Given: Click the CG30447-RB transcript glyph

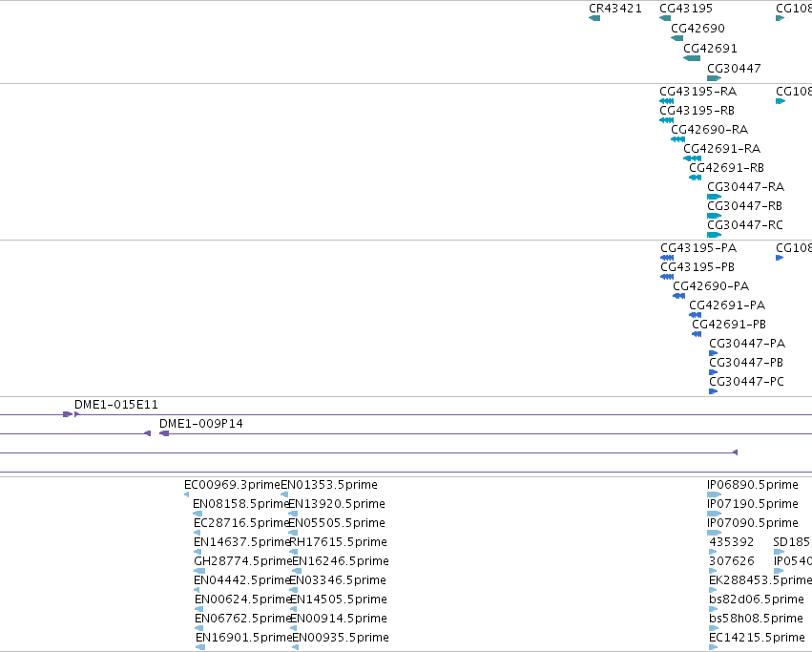Looking at the screenshot, I should point(714,216).
